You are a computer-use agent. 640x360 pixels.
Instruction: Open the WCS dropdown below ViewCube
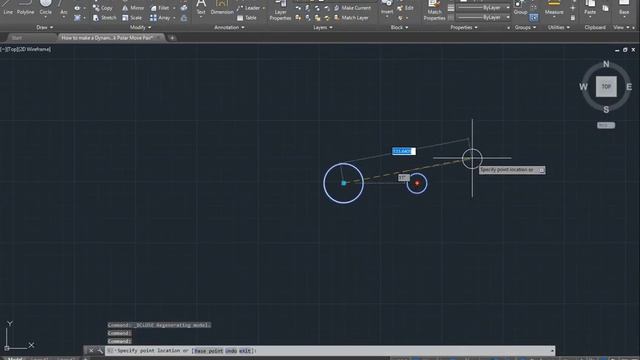606,125
